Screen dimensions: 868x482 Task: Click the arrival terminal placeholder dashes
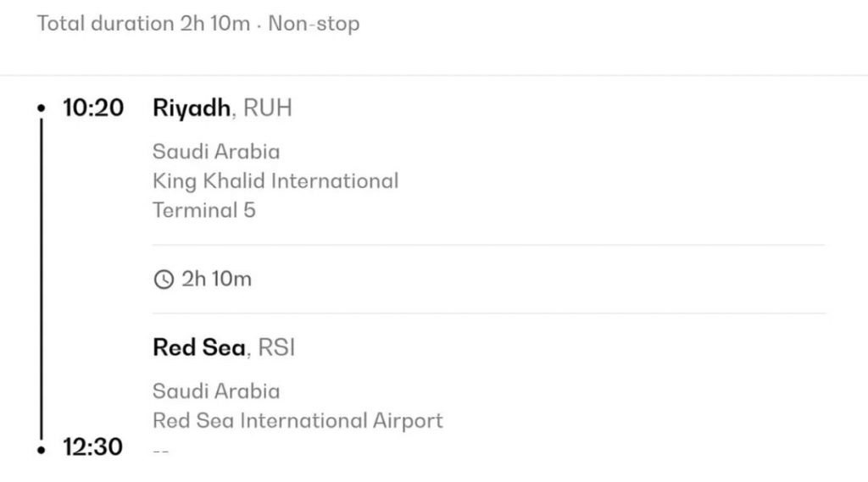pos(160,451)
